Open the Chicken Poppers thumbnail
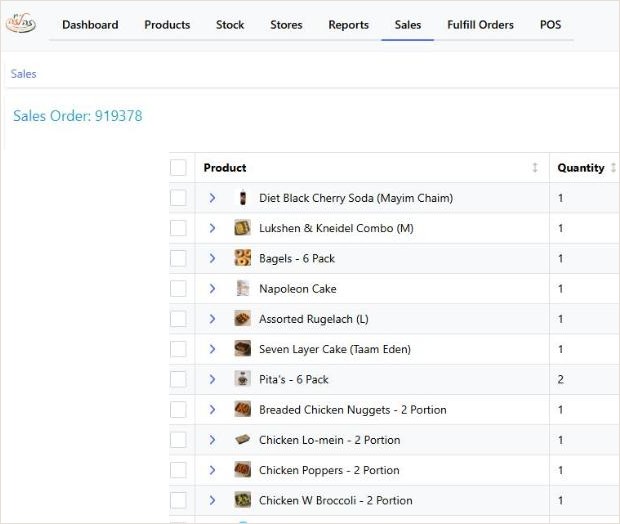Image resolution: width=620 pixels, height=524 pixels. 242,470
